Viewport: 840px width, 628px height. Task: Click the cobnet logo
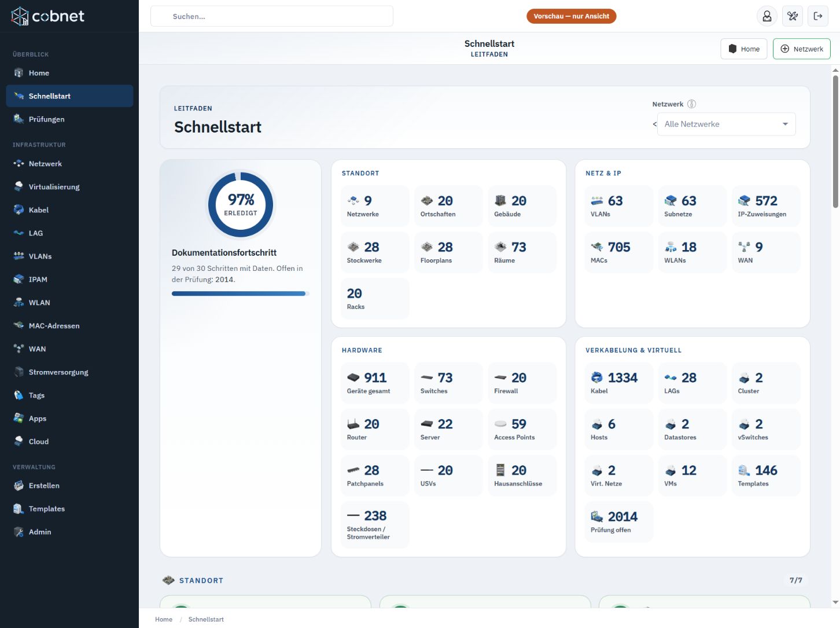click(48, 16)
